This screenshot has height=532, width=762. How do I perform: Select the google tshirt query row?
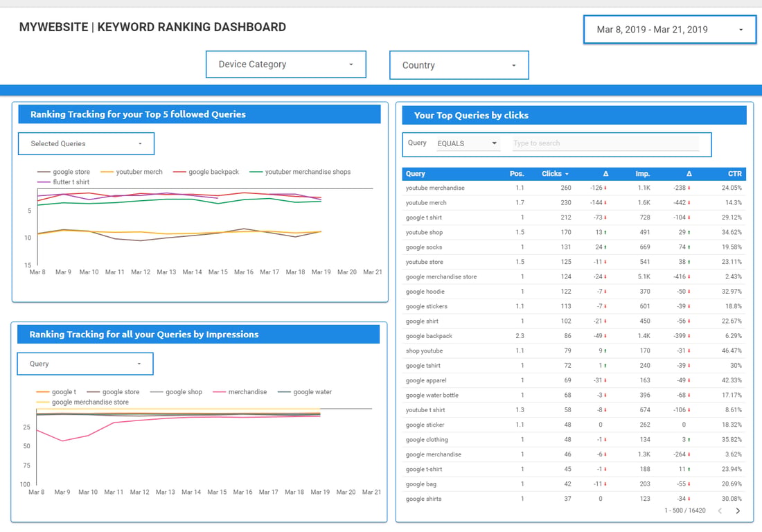coord(574,366)
